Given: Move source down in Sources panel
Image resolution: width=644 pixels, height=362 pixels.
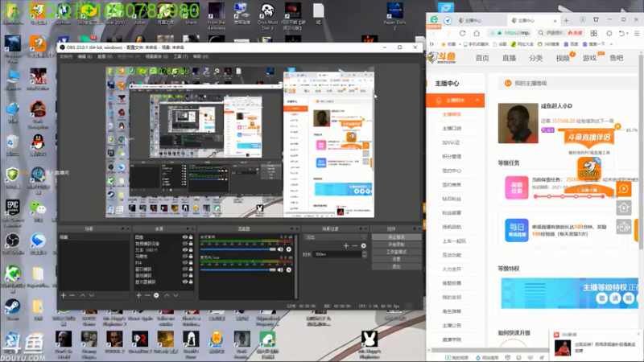Looking at the screenshot, I should point(175,295).
